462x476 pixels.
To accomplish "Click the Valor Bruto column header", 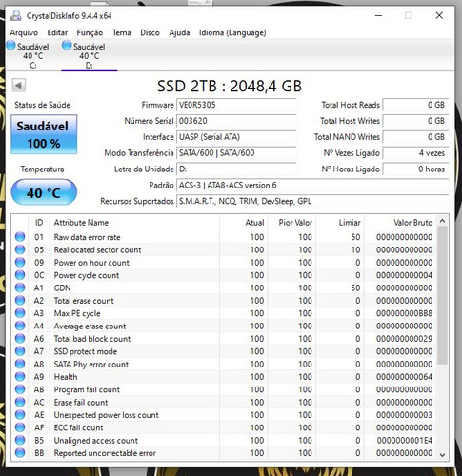I will tap(401, 223).
